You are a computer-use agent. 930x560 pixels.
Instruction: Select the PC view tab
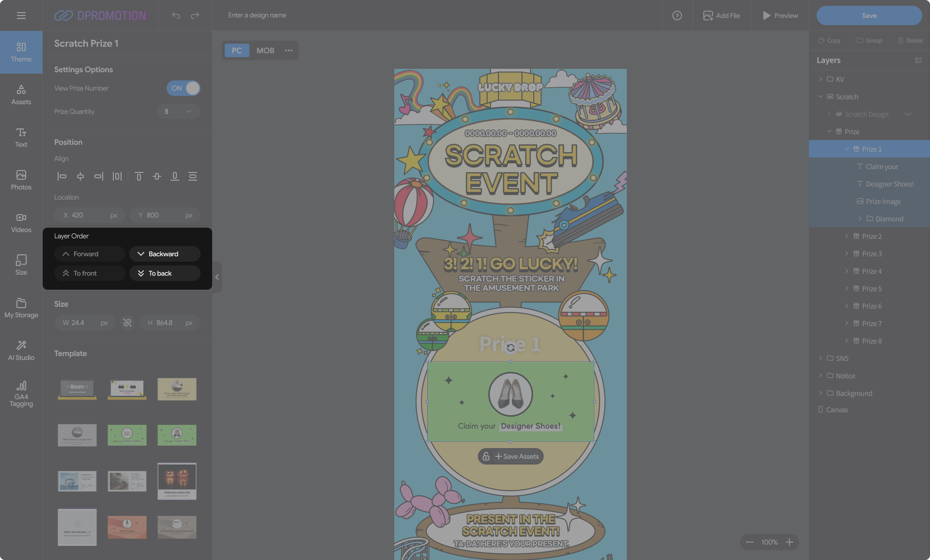click(236, 50)
